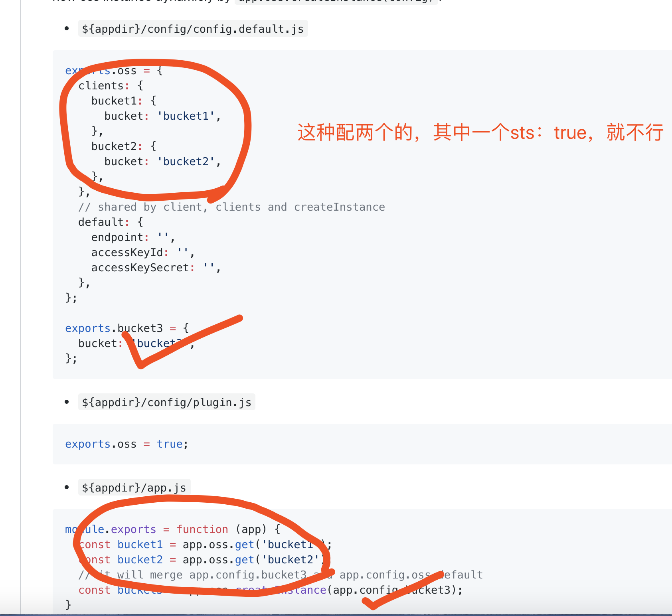672x616 pixels.
Task: Click the bucket: 'bucket2' code line
Action: pos(163,162)
